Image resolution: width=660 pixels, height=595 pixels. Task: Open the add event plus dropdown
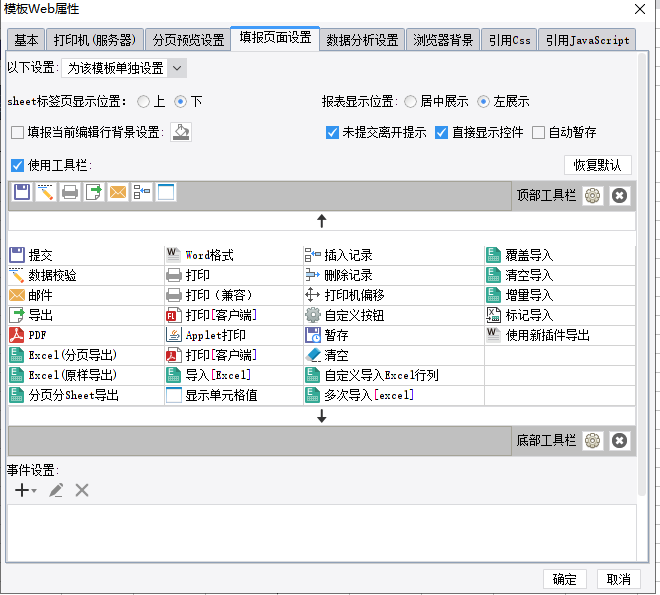25,490
